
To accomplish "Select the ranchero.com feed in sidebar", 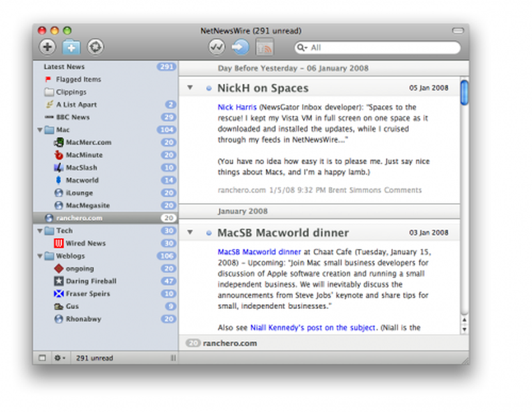I will pos(106,218).
